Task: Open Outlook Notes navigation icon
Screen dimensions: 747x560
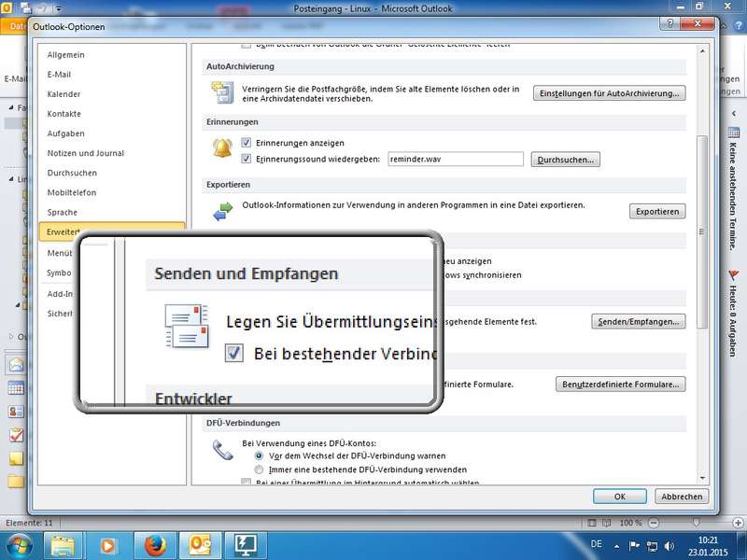Action: (x=16, y=458)
